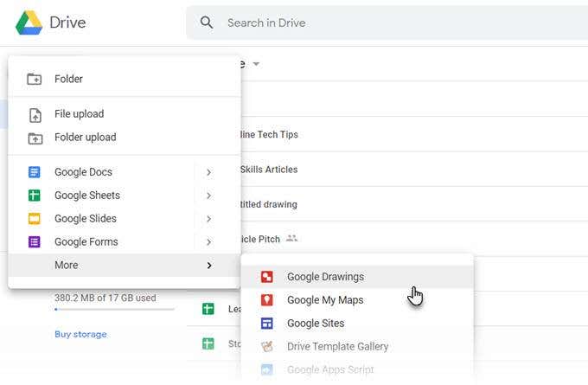Click the Google Apps Script icon
This screenshot has width=588, height=385.
[266, 369]
